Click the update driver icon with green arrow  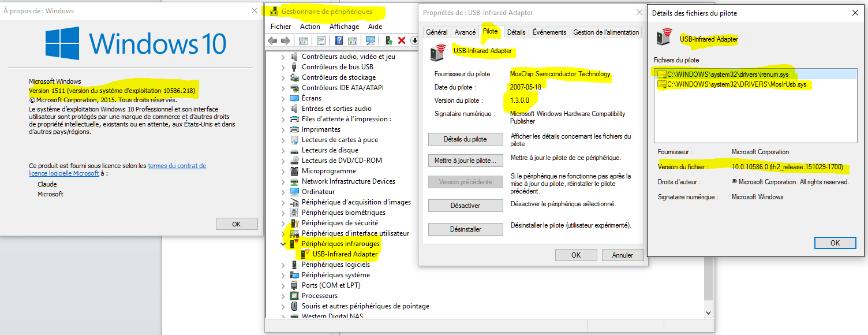click(389, 40)
